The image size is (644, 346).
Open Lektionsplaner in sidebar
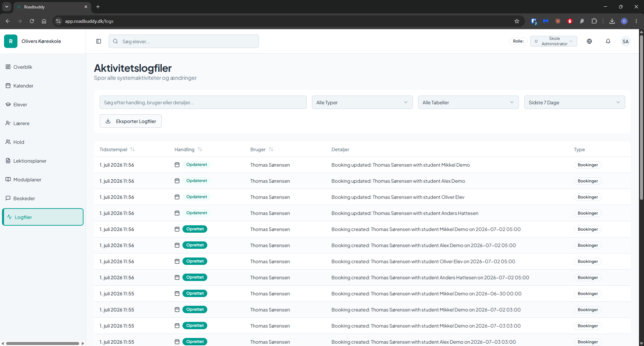point(43,161)
